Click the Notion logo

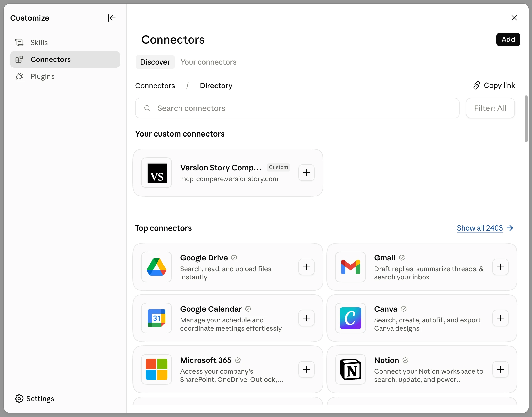[x=351, y=369]
